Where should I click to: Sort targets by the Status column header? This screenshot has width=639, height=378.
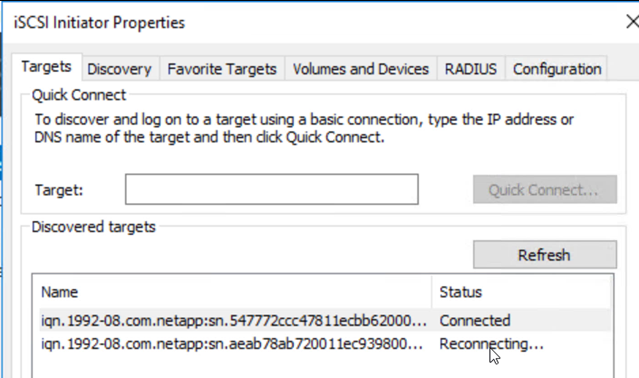521,292
